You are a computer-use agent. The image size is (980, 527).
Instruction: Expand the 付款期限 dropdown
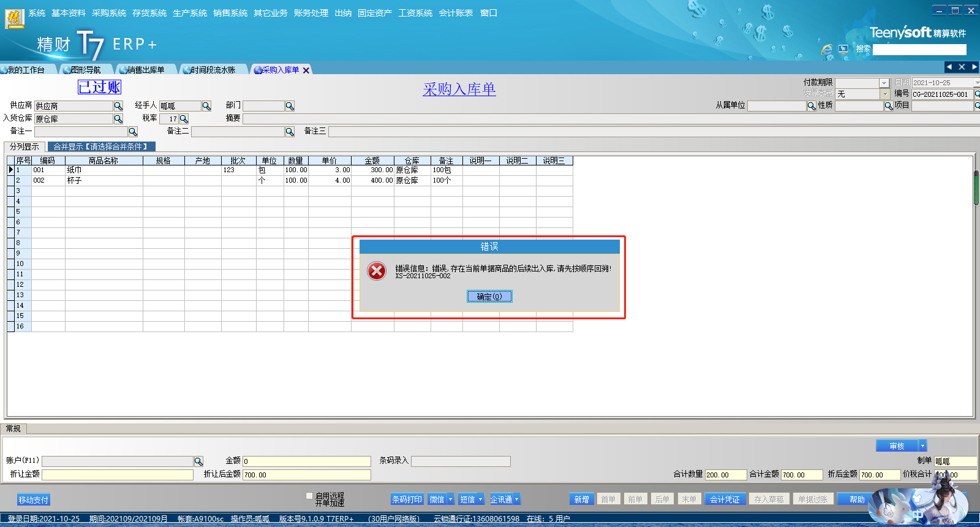coord(884,83)
